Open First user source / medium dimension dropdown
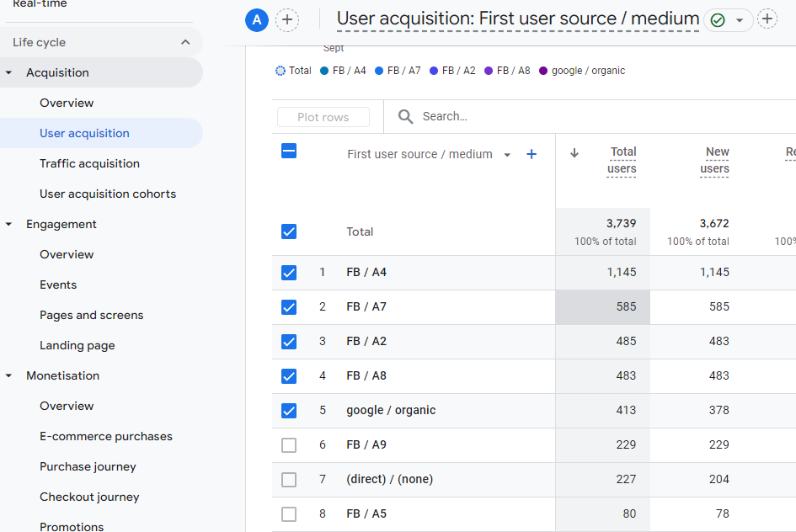Image resolution: width=796 pixels, height=532 pixels. tap(507, 155)
